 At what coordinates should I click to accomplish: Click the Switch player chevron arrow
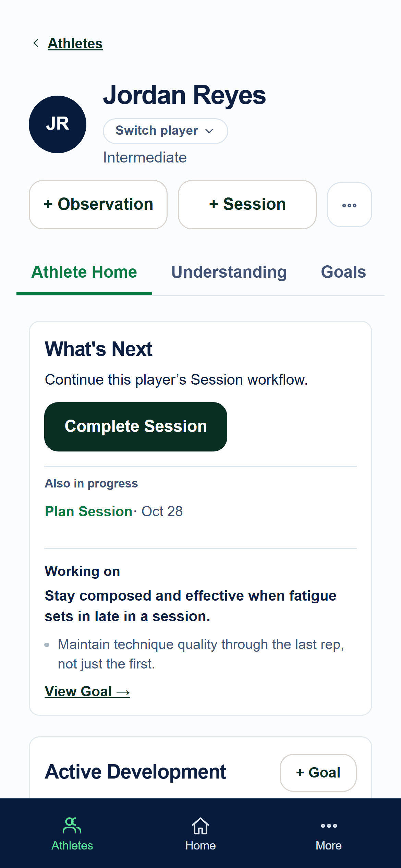pyautogui.click(x=209, y=131)
